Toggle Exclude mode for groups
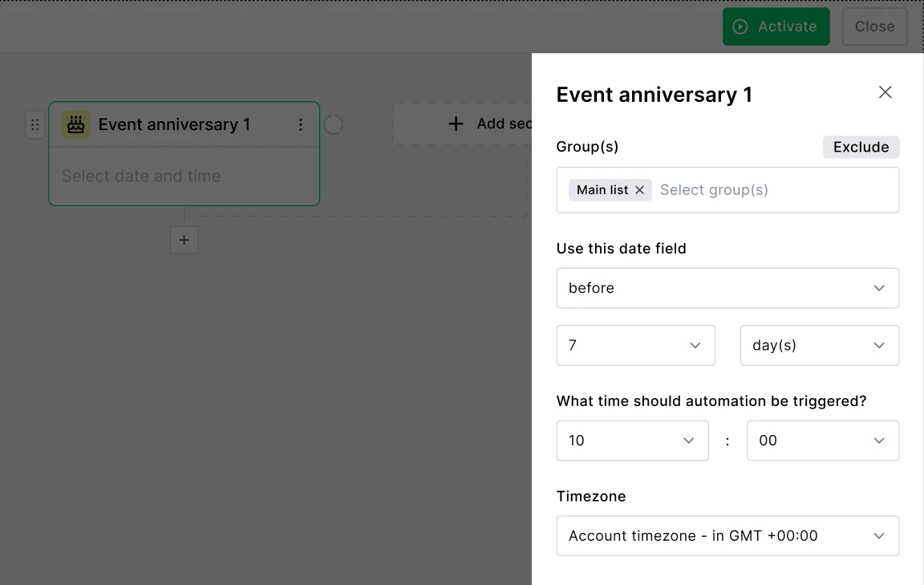The width and height of the screenshot is (924, 585). pos(861,147)
